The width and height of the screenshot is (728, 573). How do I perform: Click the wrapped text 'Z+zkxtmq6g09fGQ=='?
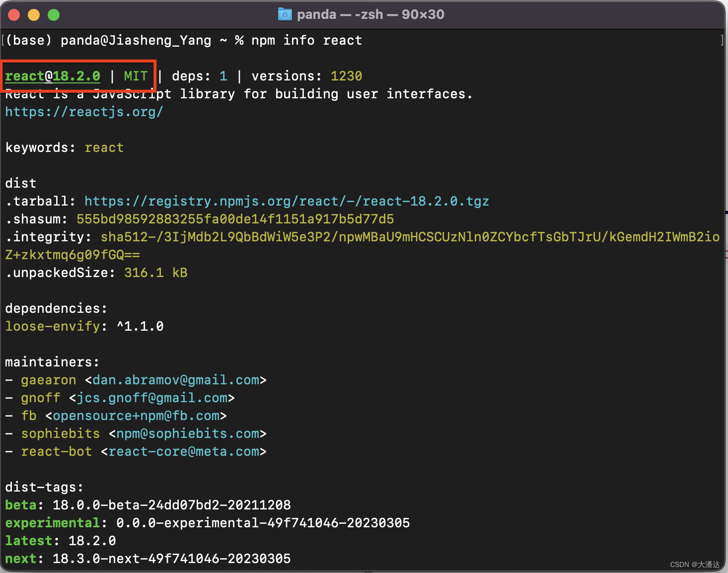(x=73, y=255)
